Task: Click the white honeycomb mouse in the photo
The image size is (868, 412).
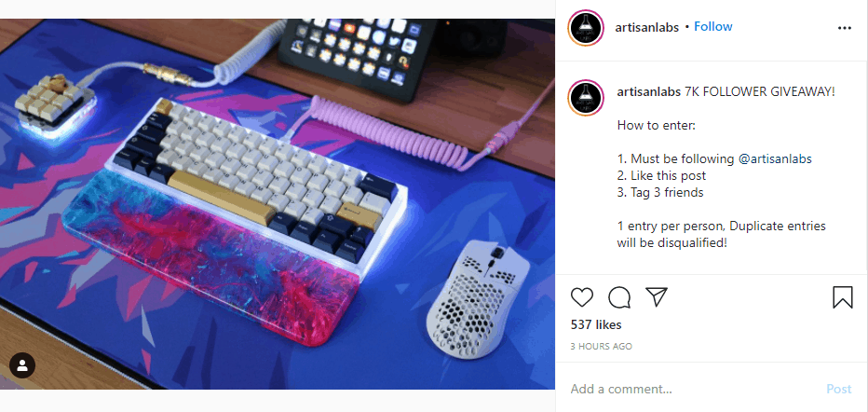Action: (x=476, y=298)
